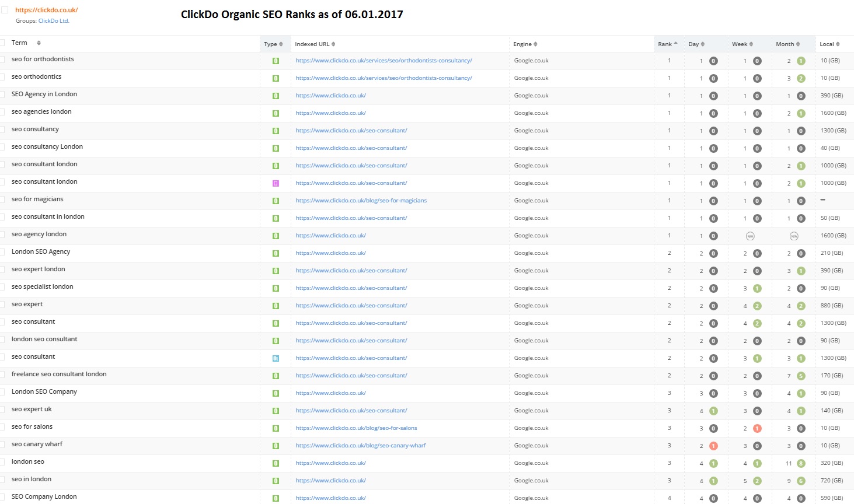Open the indexed URL for seo consultancy
This screenshot has width=854, height=504.
pos(351,131)
